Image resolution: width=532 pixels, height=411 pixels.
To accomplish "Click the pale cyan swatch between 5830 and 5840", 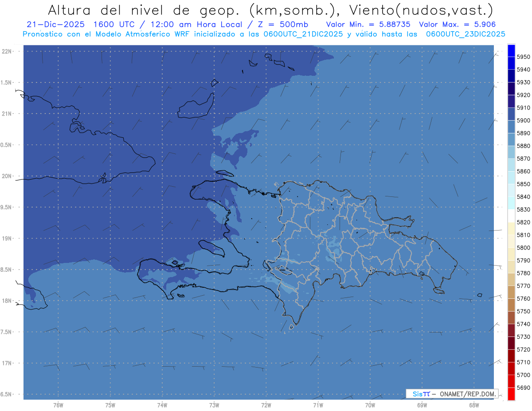I will pos(511,203).
